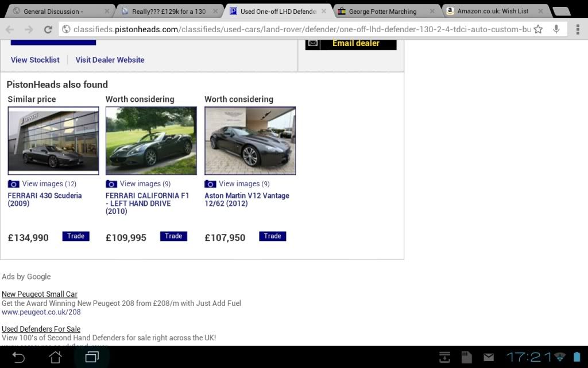
Task: Open Used Defenders For Sale ad
Action: coord(41,329)
